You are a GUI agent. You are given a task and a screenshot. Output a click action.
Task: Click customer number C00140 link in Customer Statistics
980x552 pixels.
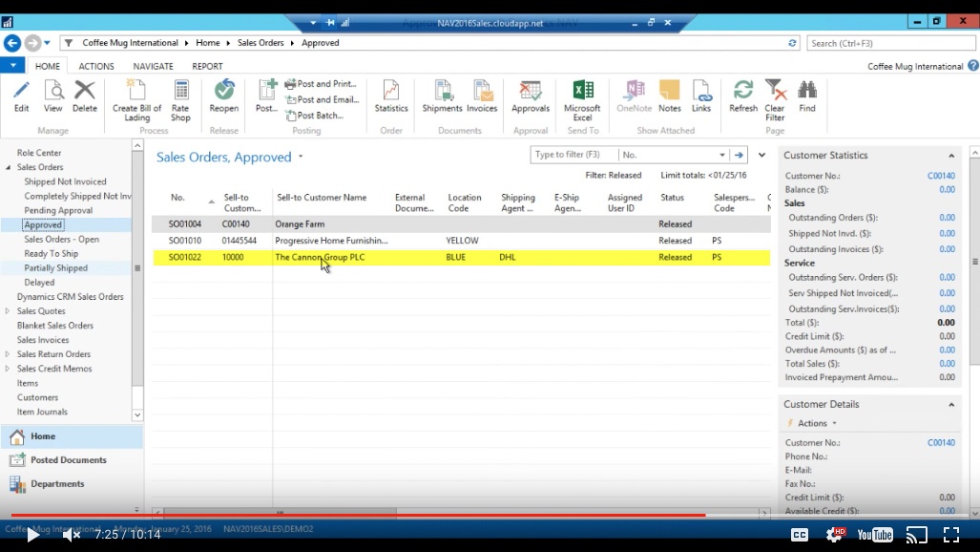click(941, 176)
